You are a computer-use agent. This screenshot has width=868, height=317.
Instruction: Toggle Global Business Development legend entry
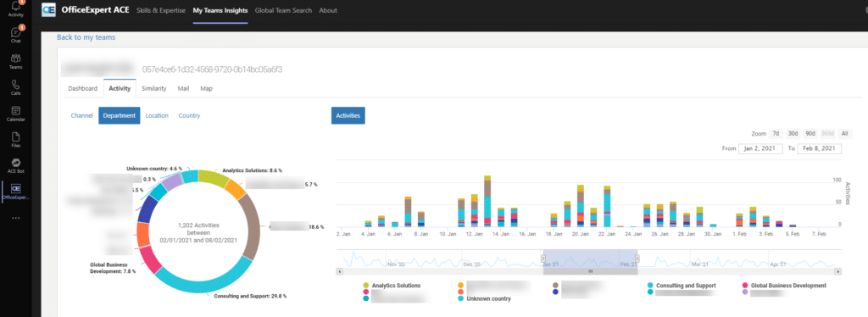[784, 286]
